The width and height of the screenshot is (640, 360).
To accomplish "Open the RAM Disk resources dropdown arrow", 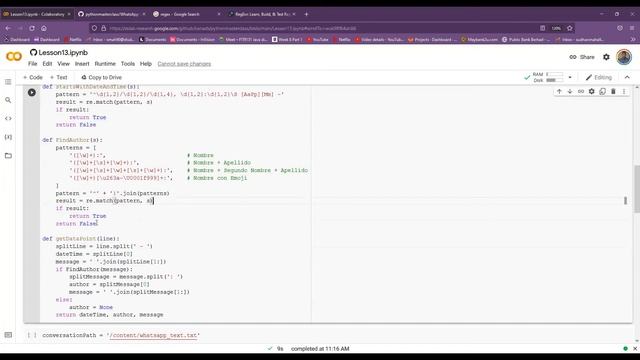I will click(570, 77).
